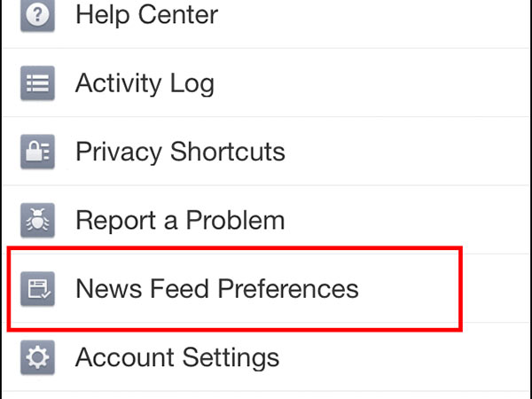Choose the Activity Log text label
Image resolution: width=532 pixels, height=399 pixels.
tap(145, 84)
